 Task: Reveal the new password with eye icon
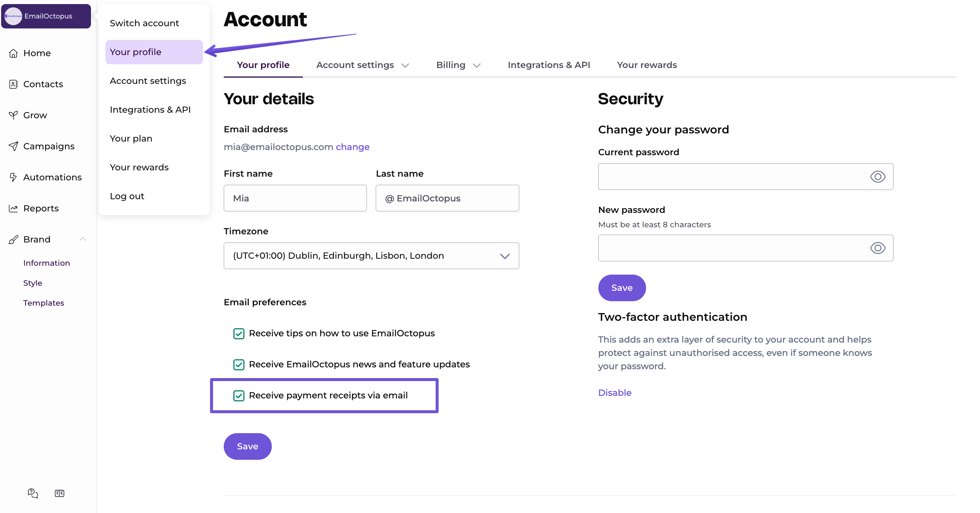[878, 248]
